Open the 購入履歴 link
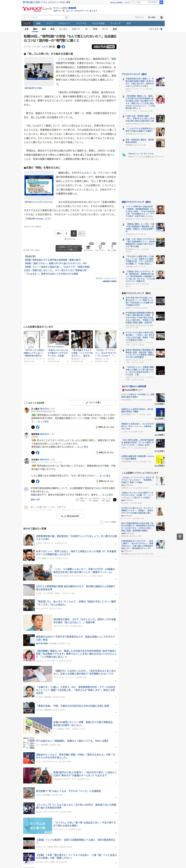The width and height of the screenshot is (186, 868). pyautogui.click(x=152, y=18)
